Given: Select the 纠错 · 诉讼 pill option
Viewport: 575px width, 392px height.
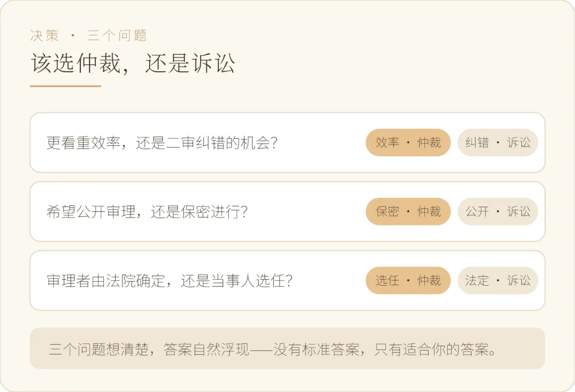Looking at the screenshot, I should click(x=498, y=143).
